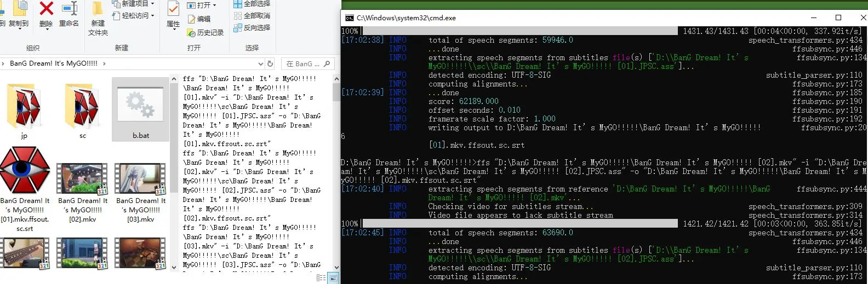This screenshot has width=868, height=284.
Task: Click the Rename (重命名) ribbon icon
Action: coord(69,9)
